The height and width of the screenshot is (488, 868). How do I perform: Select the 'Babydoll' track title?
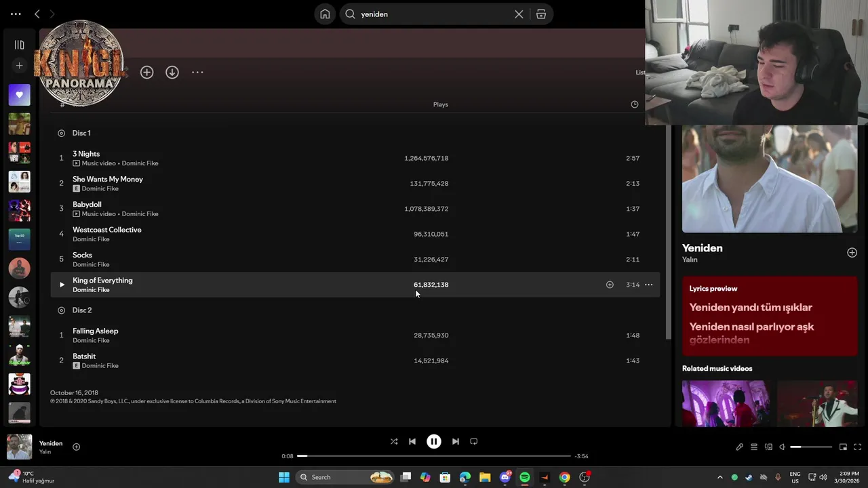87,204
